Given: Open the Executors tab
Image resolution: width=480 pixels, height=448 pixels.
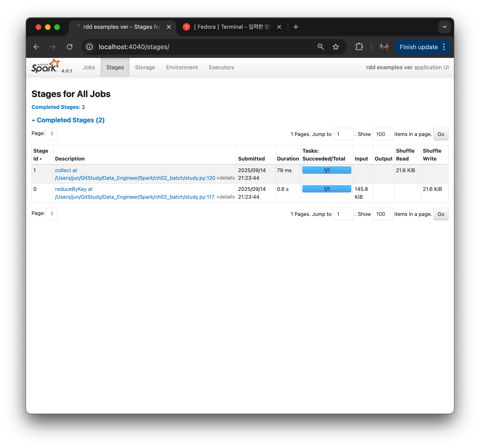Looking at the screenshot, I should tap(221, 67).
